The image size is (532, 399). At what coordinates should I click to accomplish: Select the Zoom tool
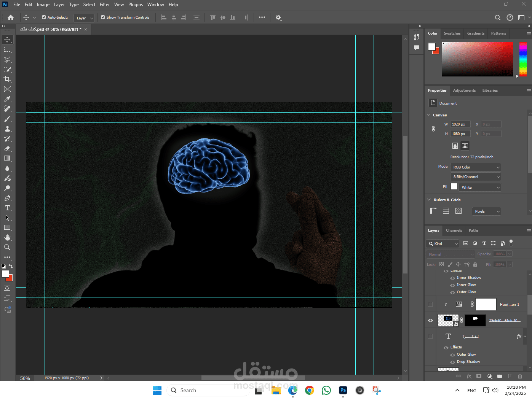pyautogui.click(x=7, y=247)
